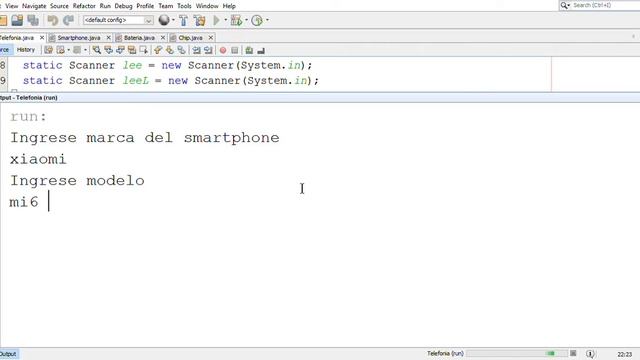Click the Build Project hammer icon

(183, 20)
